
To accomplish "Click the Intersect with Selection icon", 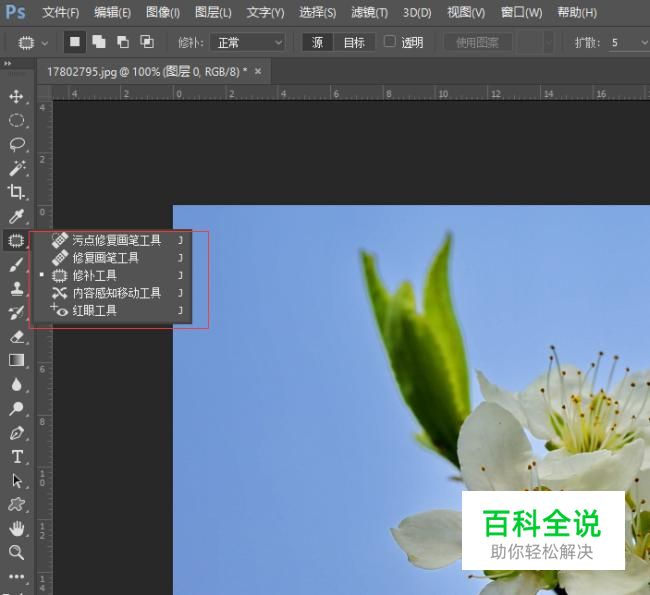I will click(147, 42).
